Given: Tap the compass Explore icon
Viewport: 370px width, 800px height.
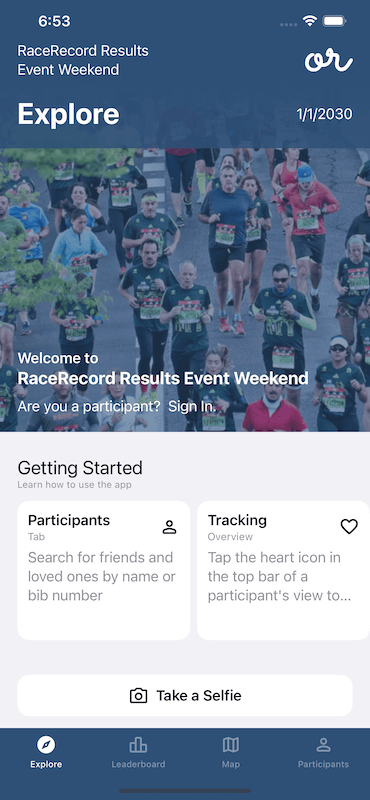Looking at the screenshot, I should pyautogui.click(x=46, y=745).
